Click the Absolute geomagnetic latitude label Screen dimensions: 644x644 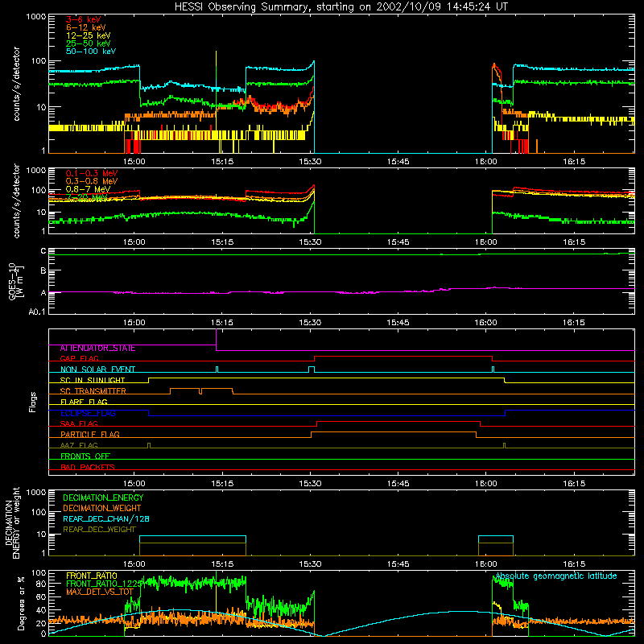tap(556, 576)
